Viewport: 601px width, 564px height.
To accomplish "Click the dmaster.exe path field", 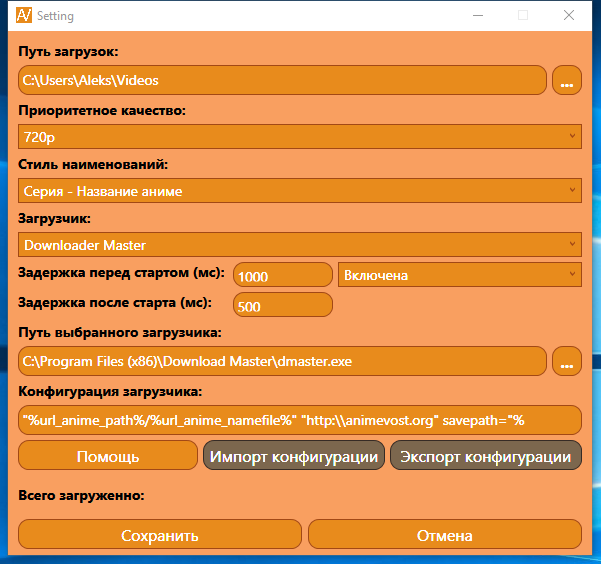I will pos(282,361).
